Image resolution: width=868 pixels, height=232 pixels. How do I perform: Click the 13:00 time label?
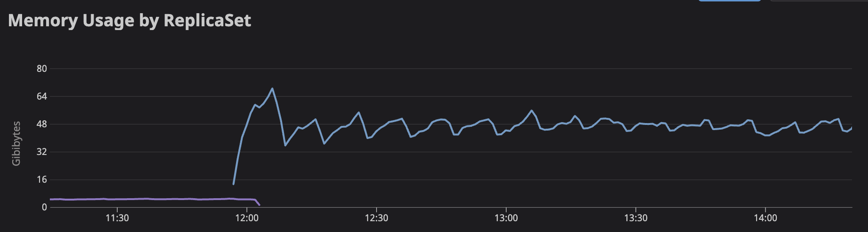pos(506,218)
